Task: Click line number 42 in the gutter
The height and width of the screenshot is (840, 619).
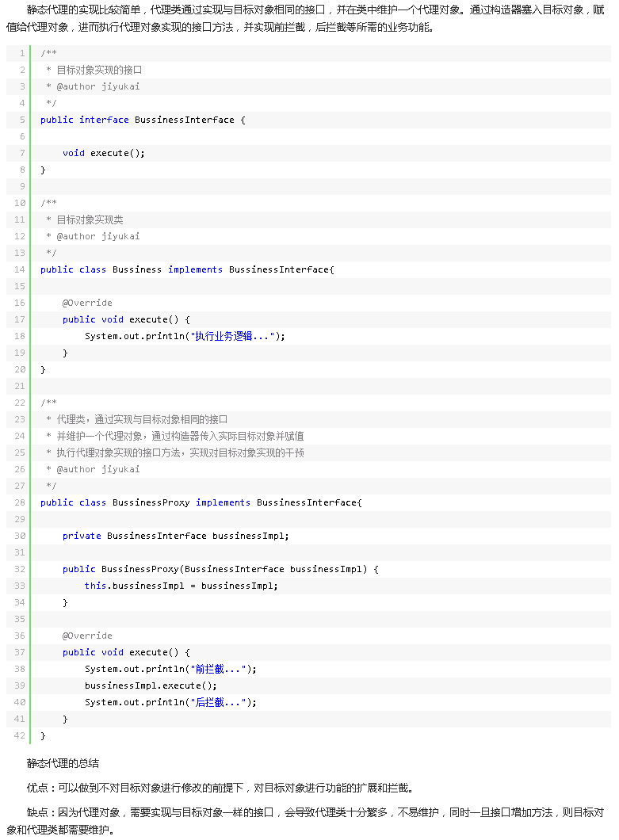Action: point(20,735)
